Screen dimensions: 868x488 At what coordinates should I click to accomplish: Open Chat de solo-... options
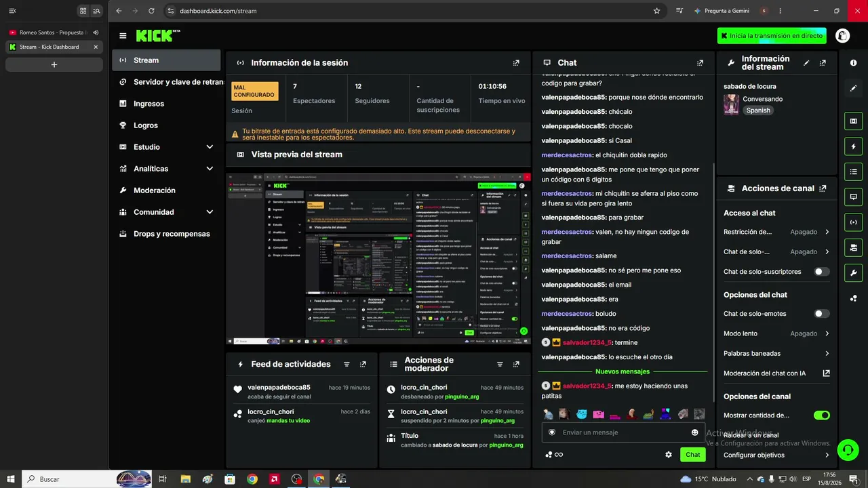(x=776, y=251)
